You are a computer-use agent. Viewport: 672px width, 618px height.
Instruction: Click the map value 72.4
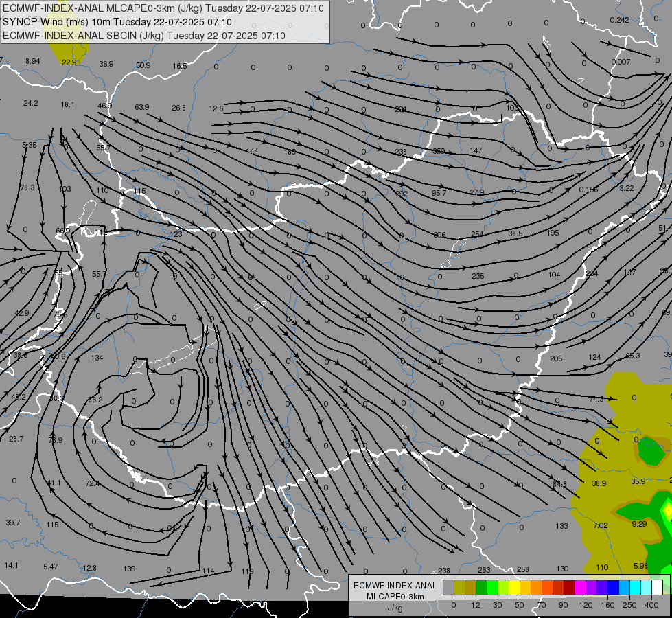93,483
